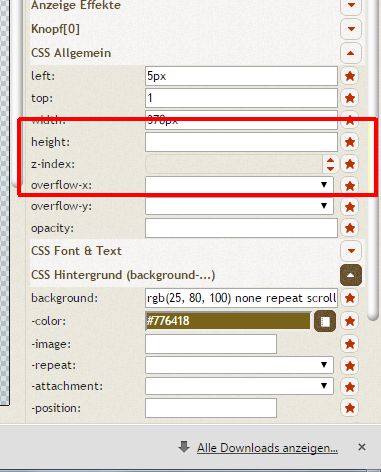
Task: Increase z-index with stepper up arrow
Action: tap(330, 160)
